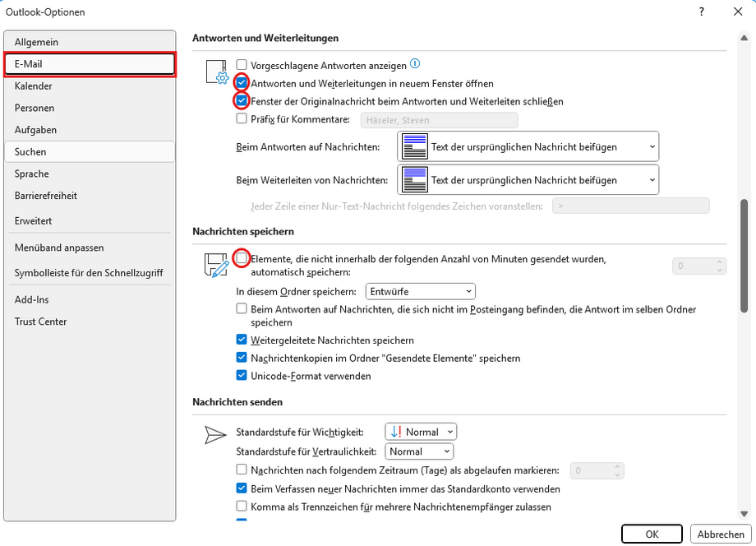The width and height of the screenshot is (756, 546).
Task: Open the Beim Weiterleiten von Nachrichten dropdown
Action: click(528, 180)
